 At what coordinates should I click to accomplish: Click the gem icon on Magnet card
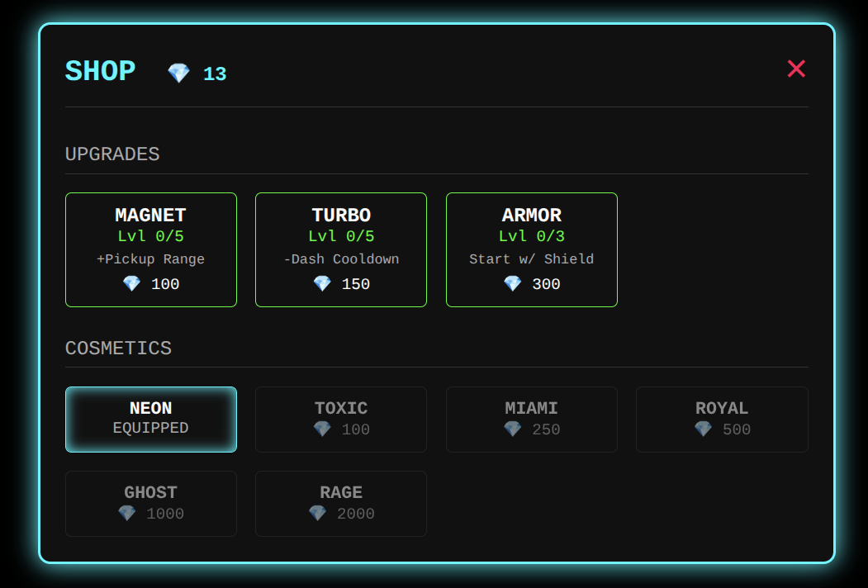tap(132, 284)
